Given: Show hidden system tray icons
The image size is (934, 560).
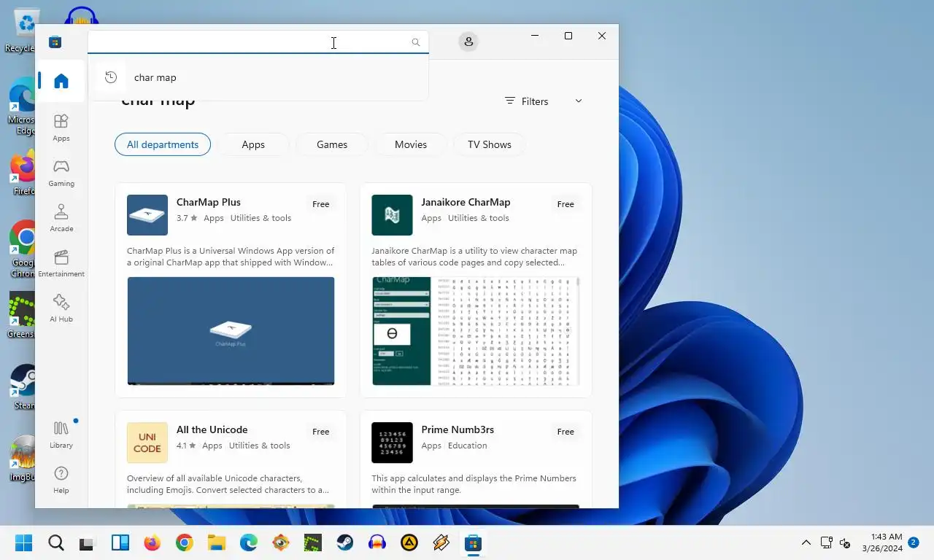Looking at the screenshot, I should coord(806,542).
